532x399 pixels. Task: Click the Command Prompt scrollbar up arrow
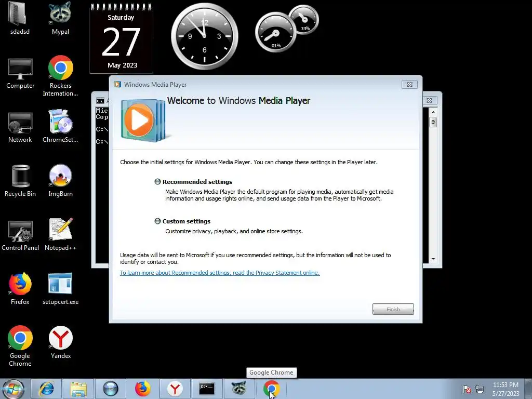click(433, 112)
